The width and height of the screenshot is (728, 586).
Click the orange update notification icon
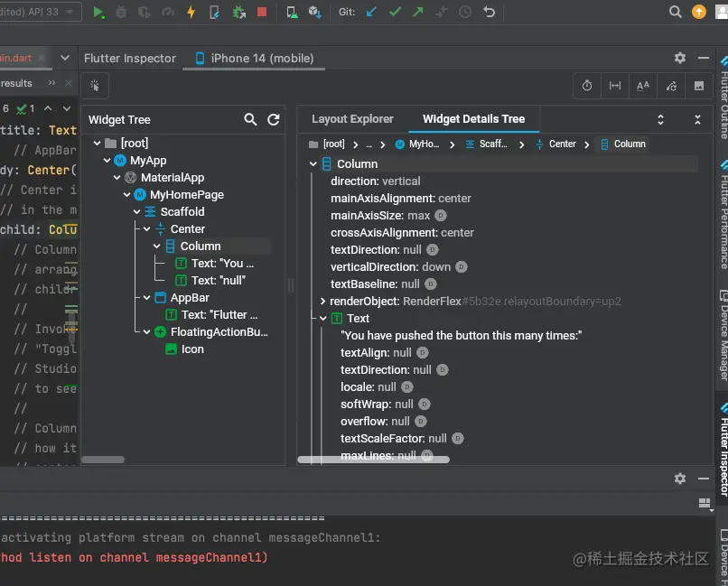tap(699, 12)
